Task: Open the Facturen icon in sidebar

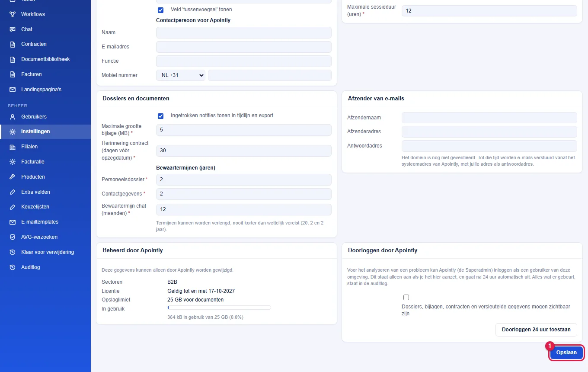Action: pos(13,74)
